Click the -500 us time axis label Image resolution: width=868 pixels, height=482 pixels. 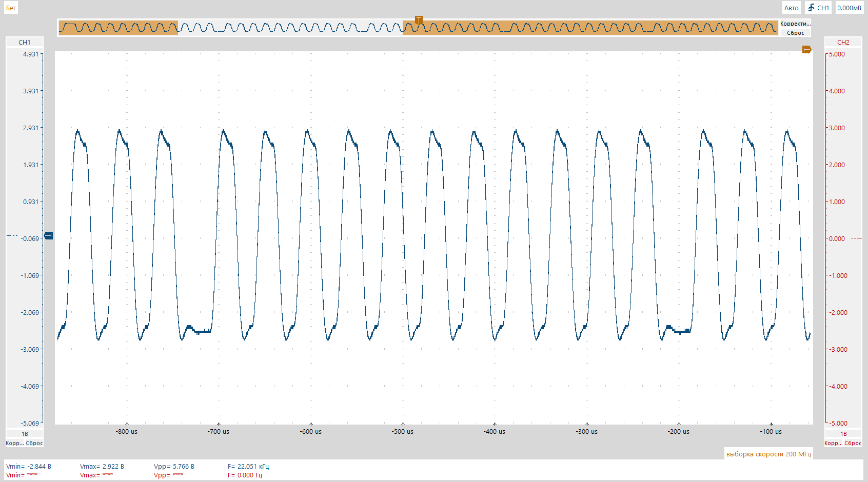point(403,431)
